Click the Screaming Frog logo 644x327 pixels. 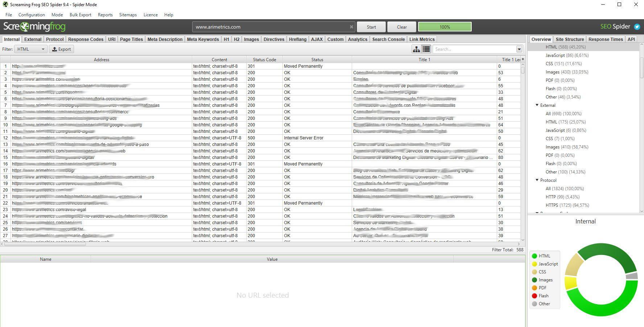(x=34, y=27)
